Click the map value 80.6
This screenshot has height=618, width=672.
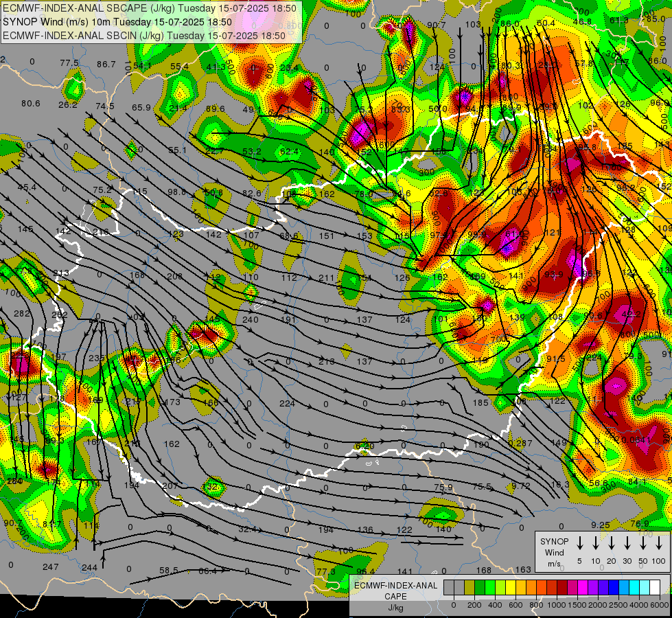tap(30, 104)
